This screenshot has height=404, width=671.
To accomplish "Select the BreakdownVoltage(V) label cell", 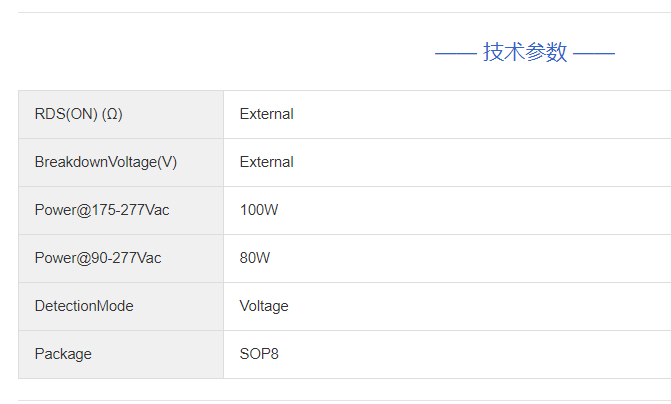I will pyautogui.click(x=121, y=162).
